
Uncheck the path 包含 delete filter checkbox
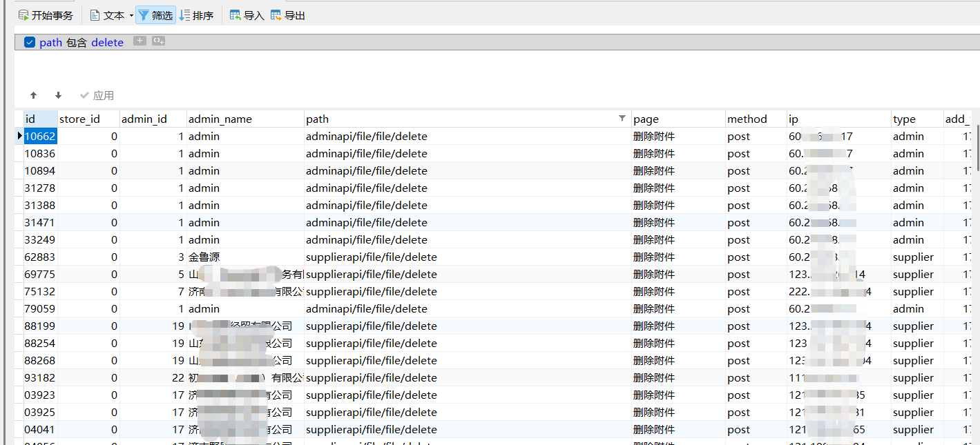click(30, 42)
